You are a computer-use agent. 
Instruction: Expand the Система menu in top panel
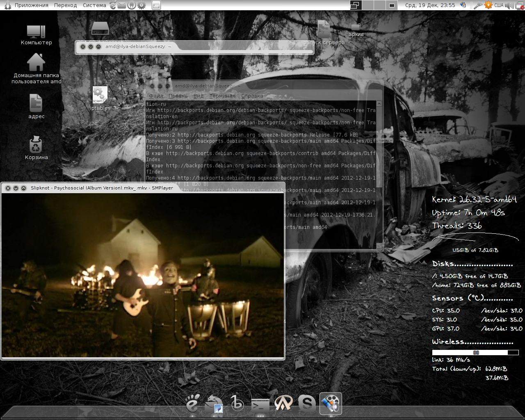click(94, 5)
